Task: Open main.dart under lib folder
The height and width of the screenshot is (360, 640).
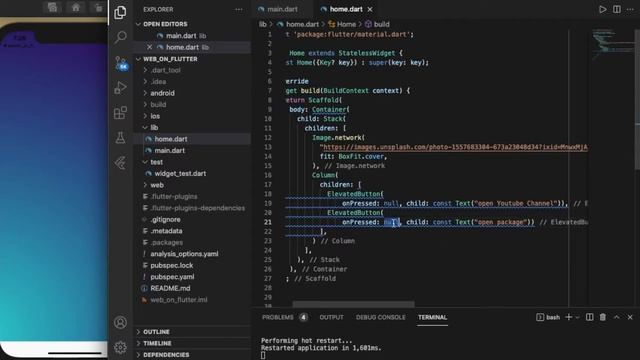Action: 169,151
